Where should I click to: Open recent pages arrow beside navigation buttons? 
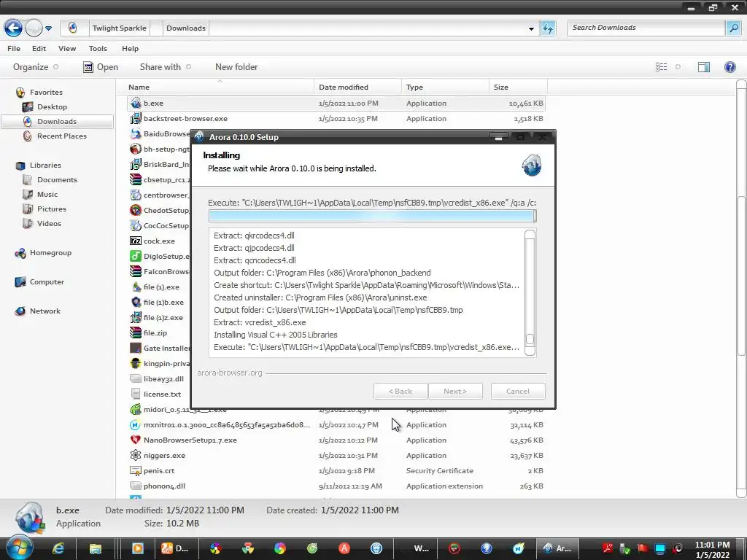pyautogui.click(x=48, y=28)
